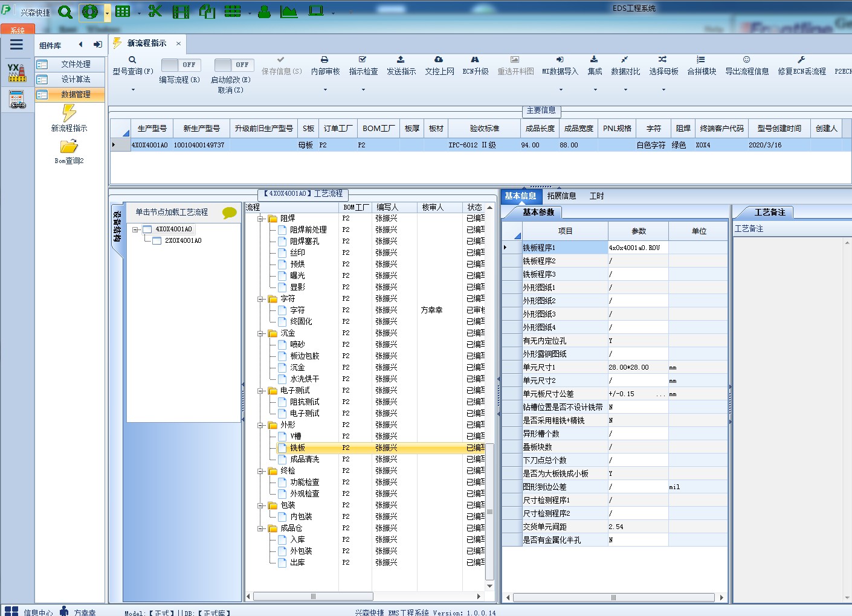Click 合拼模块 list button

[x=702, y=66]
